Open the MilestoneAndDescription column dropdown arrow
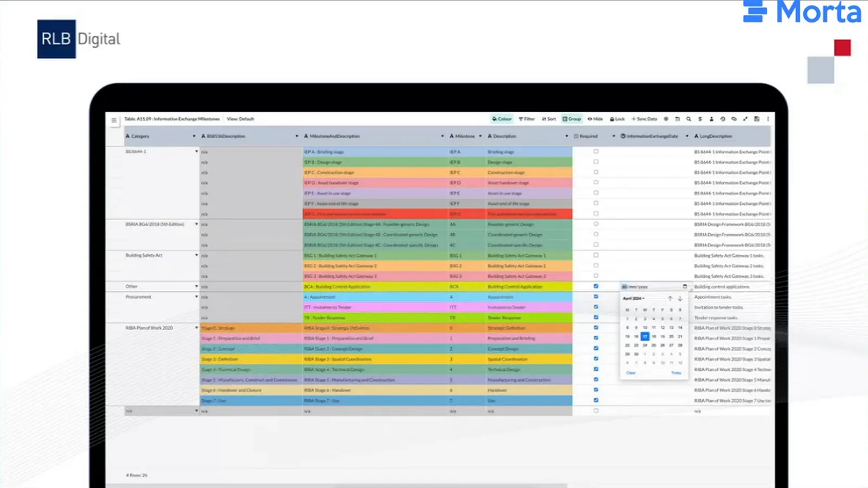868x488 pixels. point(442,136)
